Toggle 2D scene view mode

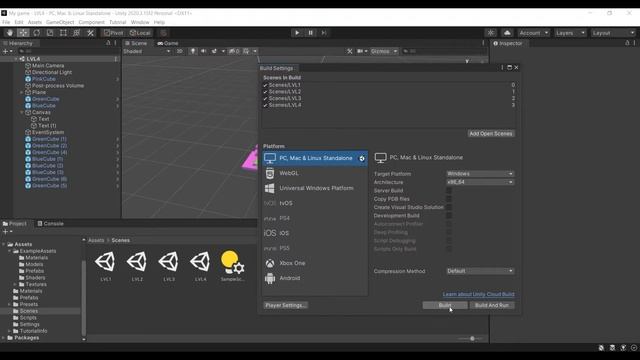pyautogui.click(x=180, y=51)
